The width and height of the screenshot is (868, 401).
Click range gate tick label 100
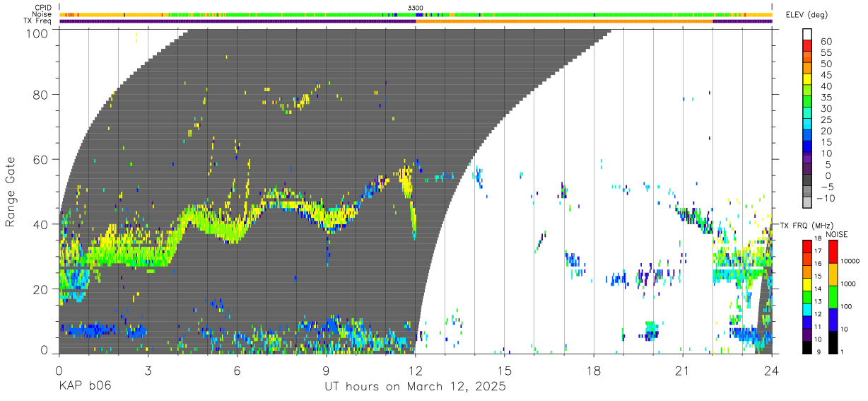tap(37, 33)
